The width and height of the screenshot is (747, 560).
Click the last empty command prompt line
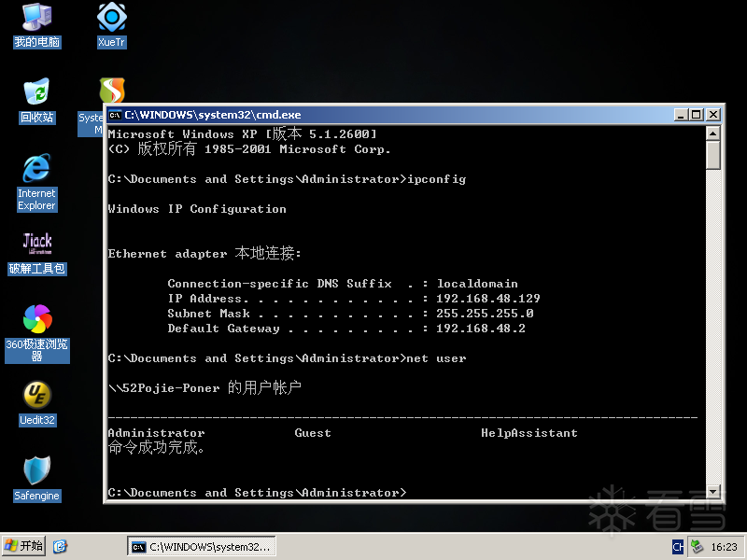[258, 493]
